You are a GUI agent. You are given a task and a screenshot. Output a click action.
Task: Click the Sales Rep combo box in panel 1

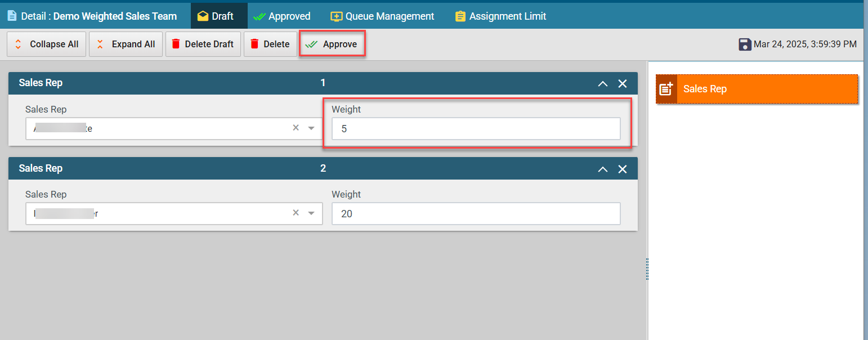174,128
